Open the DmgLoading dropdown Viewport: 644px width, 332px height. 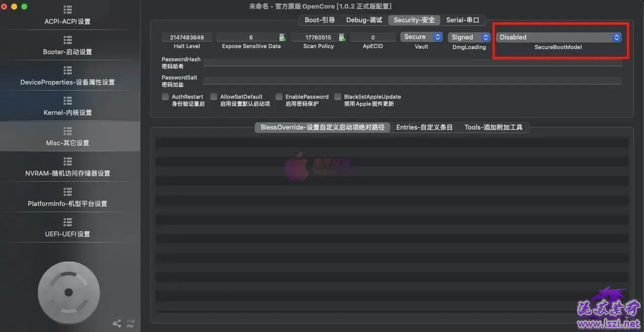tap(469, 37)
